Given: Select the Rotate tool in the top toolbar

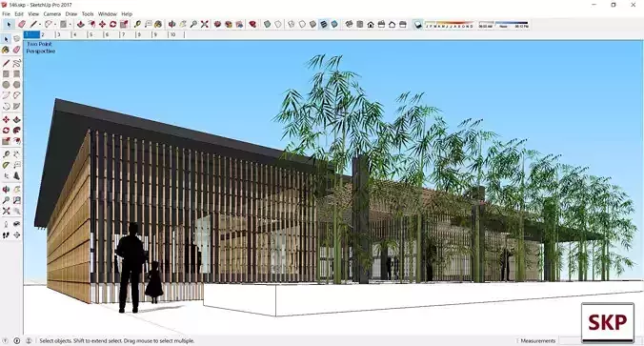Looking at the screenshot, I should [x=113, y=24].
